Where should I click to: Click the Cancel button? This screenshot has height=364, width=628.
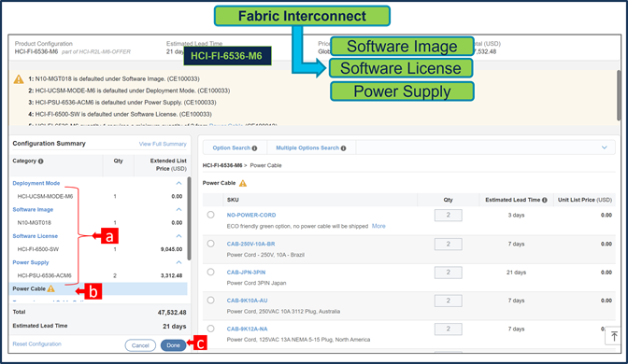click(140, 345)
